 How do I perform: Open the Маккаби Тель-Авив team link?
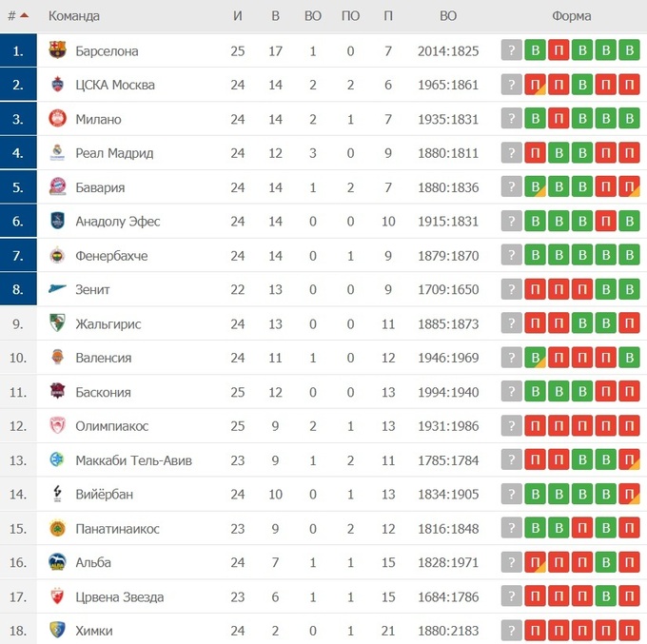point(133,460)
